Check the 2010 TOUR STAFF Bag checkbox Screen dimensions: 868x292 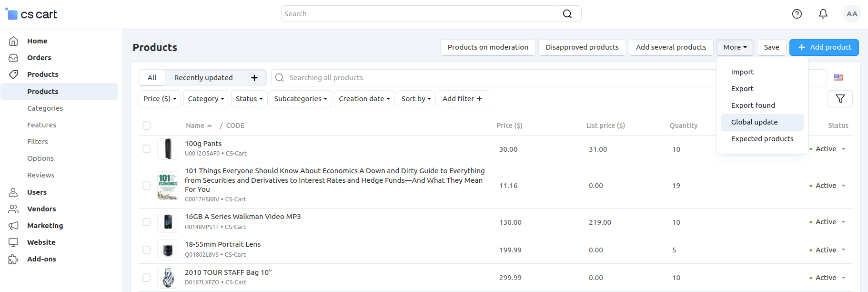(147, 277)
